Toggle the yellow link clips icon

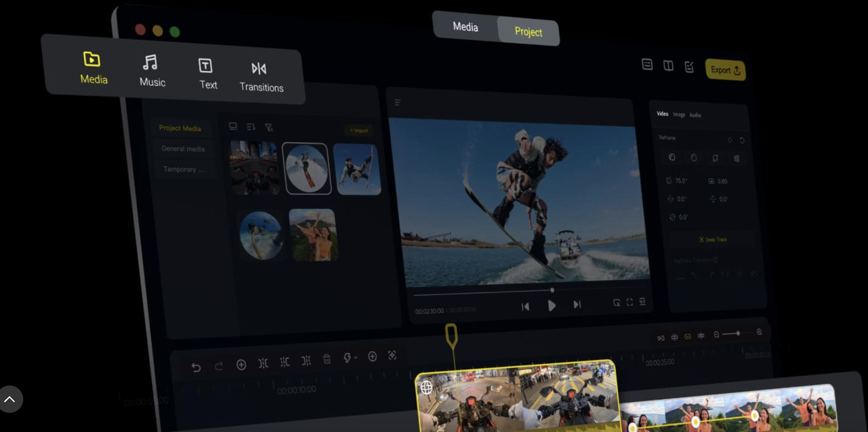point(687,337)
